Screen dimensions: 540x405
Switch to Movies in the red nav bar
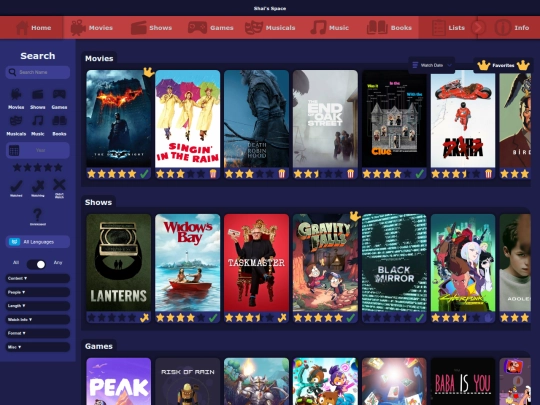coord(92,28)
